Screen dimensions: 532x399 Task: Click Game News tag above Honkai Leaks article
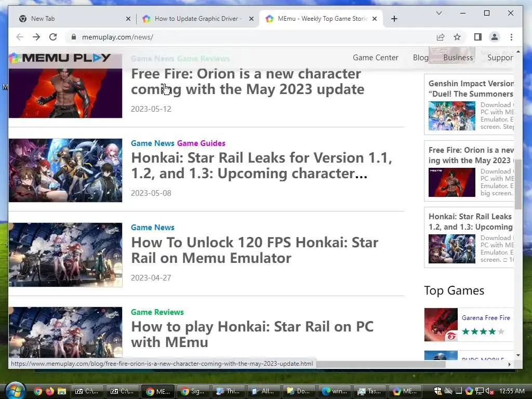tap(152, 143)
